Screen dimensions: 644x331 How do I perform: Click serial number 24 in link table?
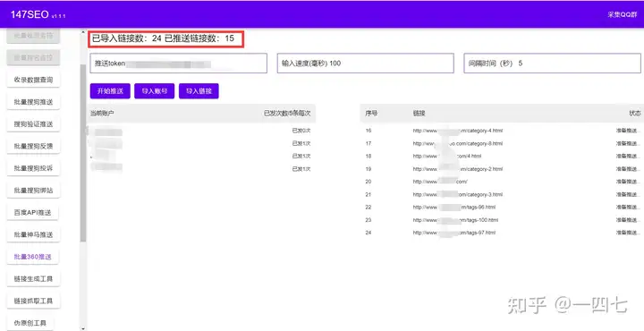[x=368, y=233]
